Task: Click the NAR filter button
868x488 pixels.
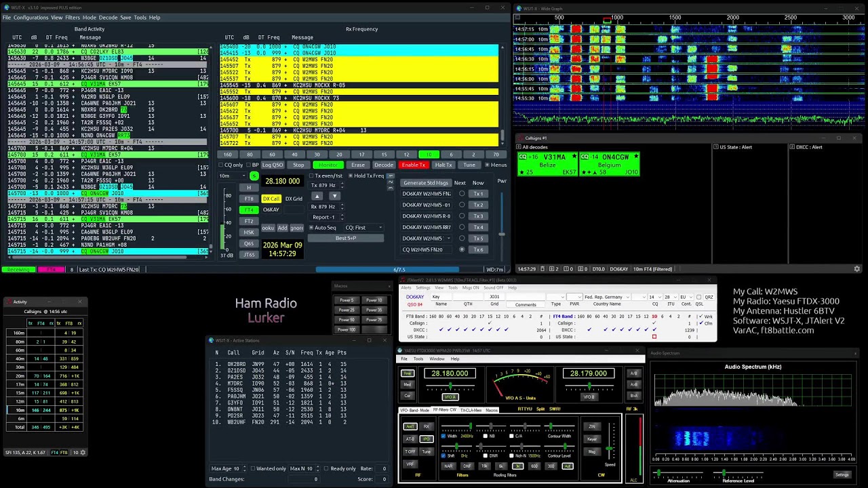Action: tap(448, 466)
